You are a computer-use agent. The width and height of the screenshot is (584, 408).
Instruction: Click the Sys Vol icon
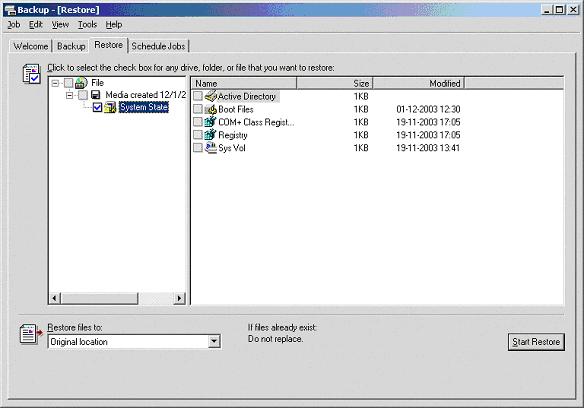coord(211,148)
